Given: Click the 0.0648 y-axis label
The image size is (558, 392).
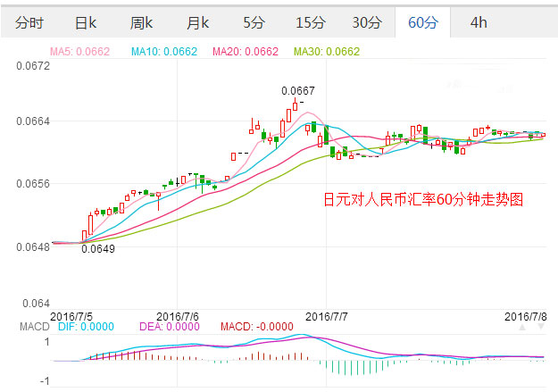Looking at the screenshot, I should pos(33,247).
